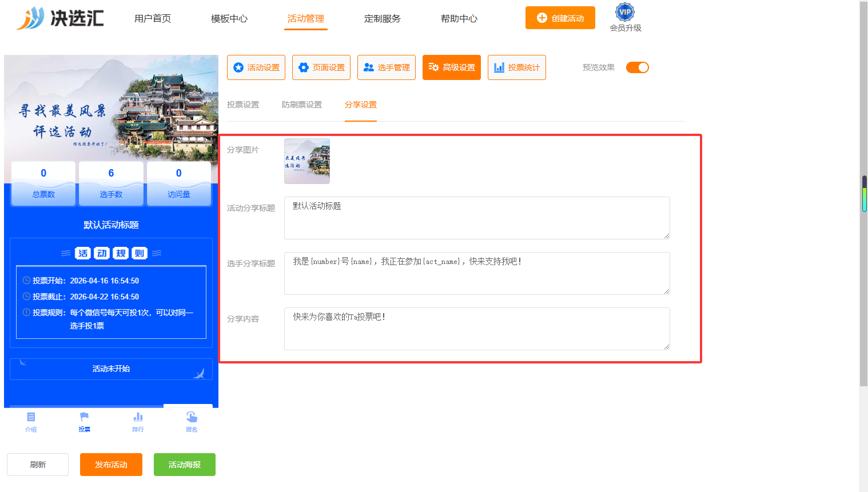Image resolution: width=868 pixels, height=492 pixels.
Task: Click the 活动未开始 status bar
Action: pyautogui.click(x=111, y=369)
